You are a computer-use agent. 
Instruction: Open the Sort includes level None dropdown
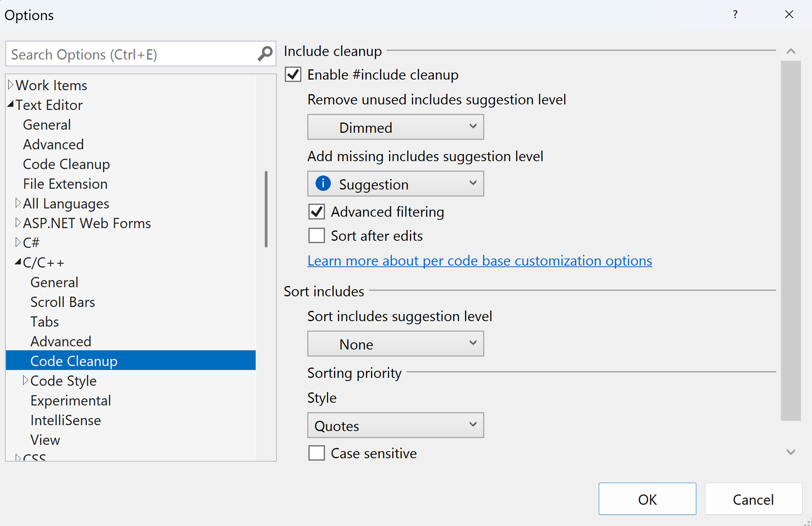tap(395, 344)
